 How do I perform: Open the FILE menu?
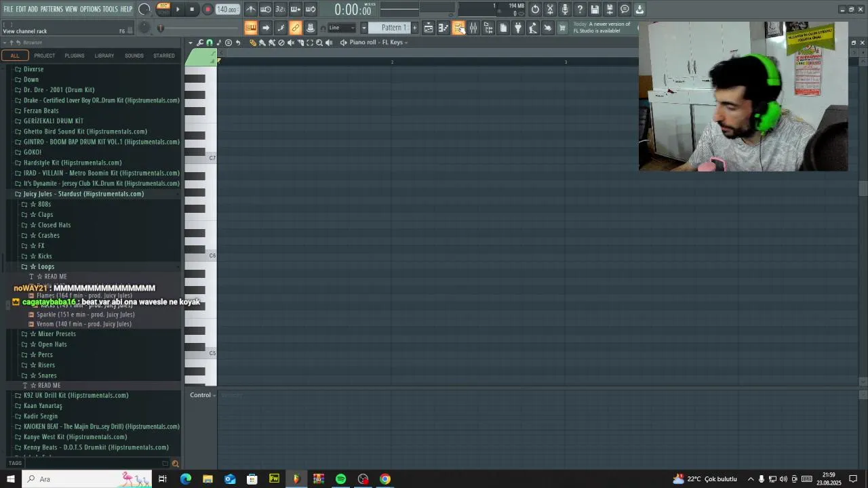(8, 9)
